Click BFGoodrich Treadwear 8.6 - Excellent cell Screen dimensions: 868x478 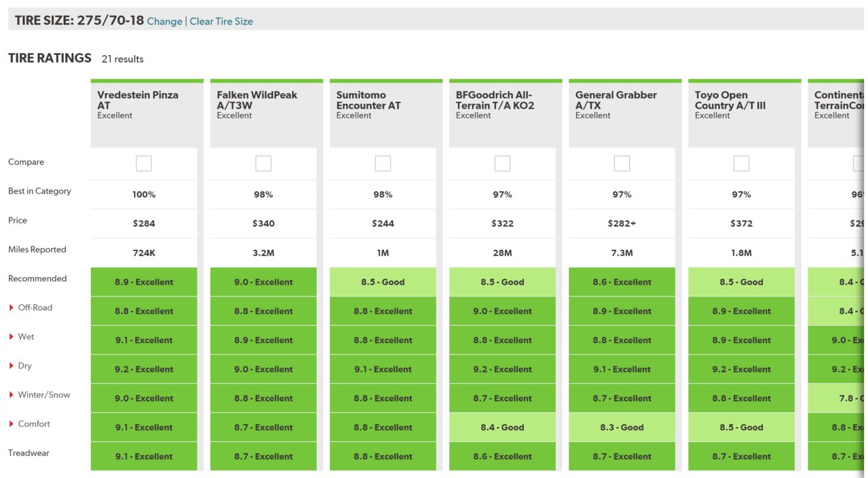coord(502,456)
